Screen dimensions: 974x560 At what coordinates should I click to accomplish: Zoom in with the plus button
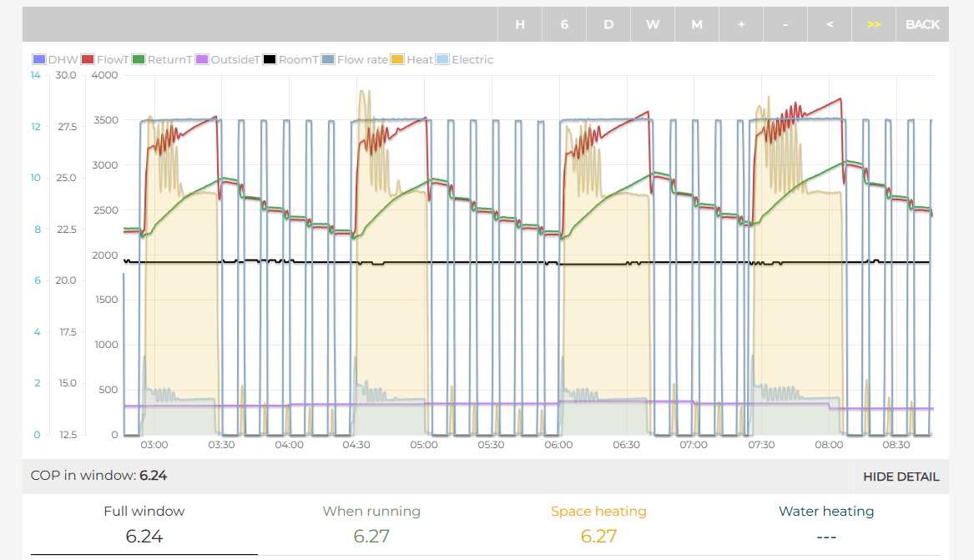[741, 24]
